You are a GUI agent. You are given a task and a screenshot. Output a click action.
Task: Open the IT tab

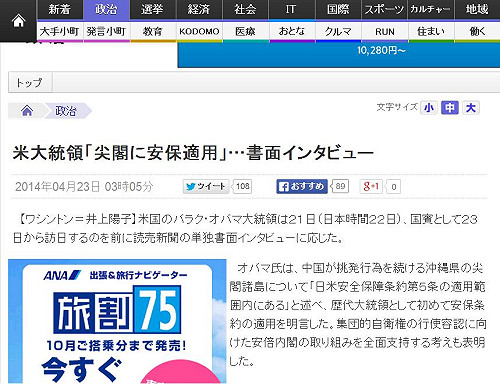[291, 9]
